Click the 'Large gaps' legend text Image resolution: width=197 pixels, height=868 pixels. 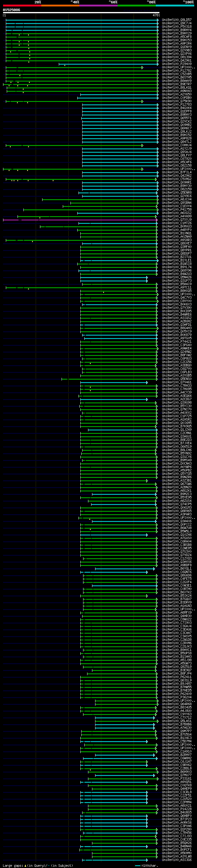click(x=13, y=866)
